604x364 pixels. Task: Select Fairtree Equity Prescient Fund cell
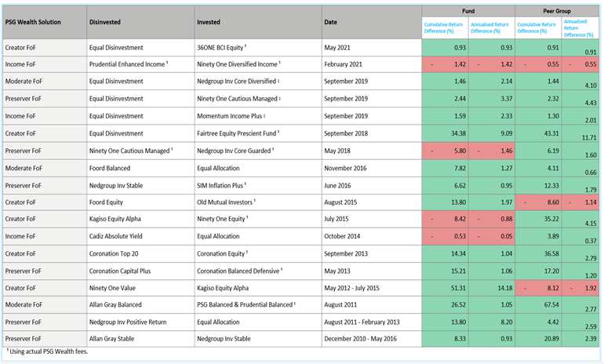(x=238, y=134)
